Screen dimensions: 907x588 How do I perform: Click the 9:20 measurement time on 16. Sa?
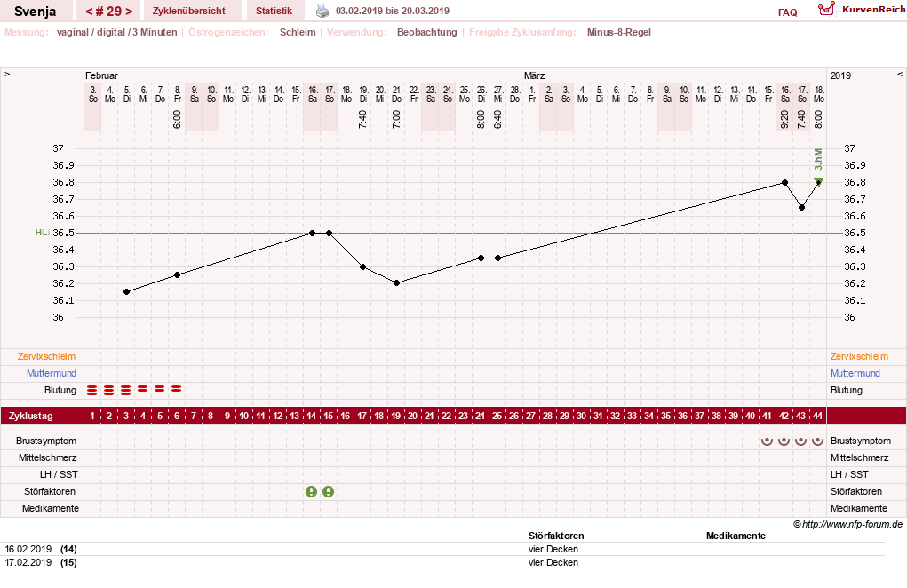785,119
